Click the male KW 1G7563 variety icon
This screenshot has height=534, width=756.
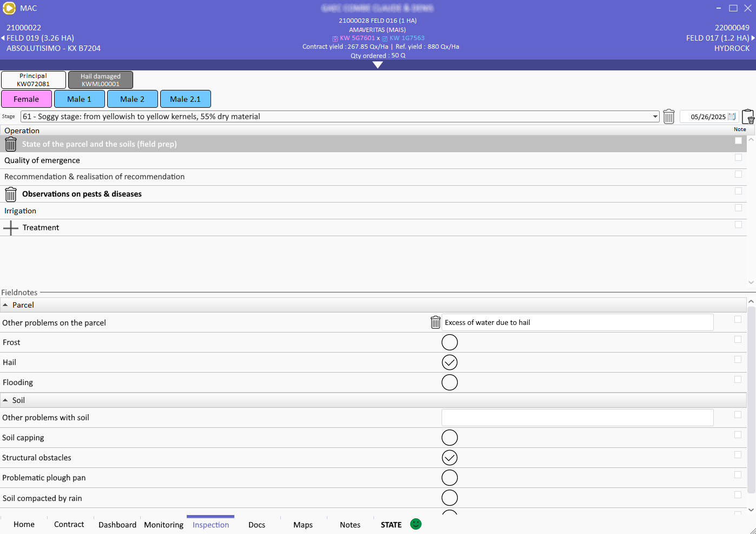click(385, 38)
